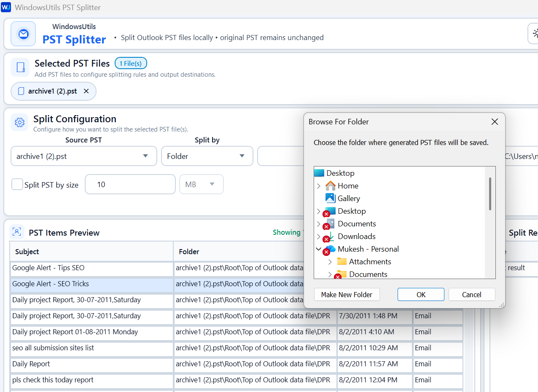Image resolution: width=538 pixels, height=392 pixels.
Task: Click the 1 File(s) badge
Action: (131, 63)
